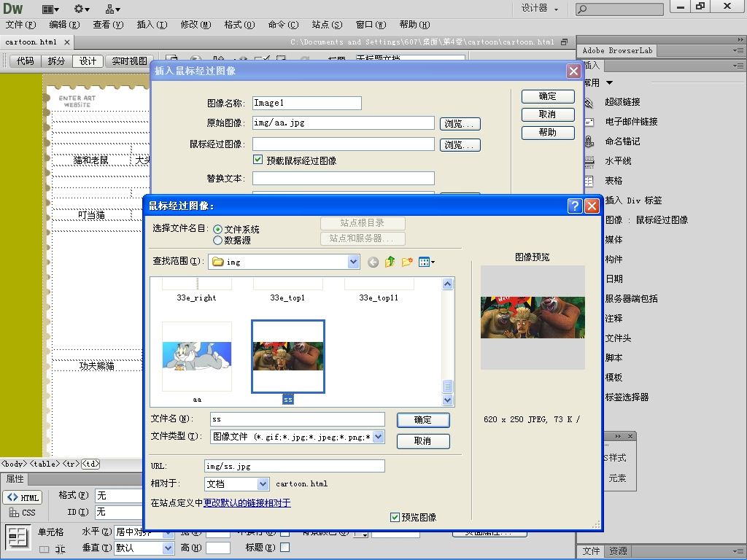This screenshot has width=747, height=560.
Task: Click 浏览 button next to 鼠标经过图像
Action: click(460, 145)
